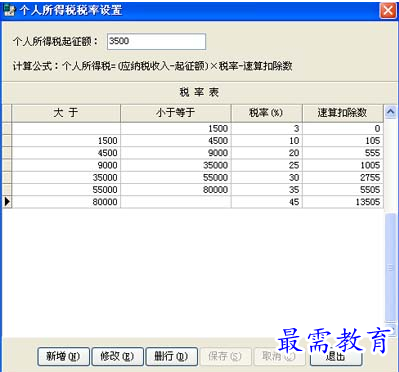
Task: Click the 个人所得税起征额 input field
Action: pos(156,41)
